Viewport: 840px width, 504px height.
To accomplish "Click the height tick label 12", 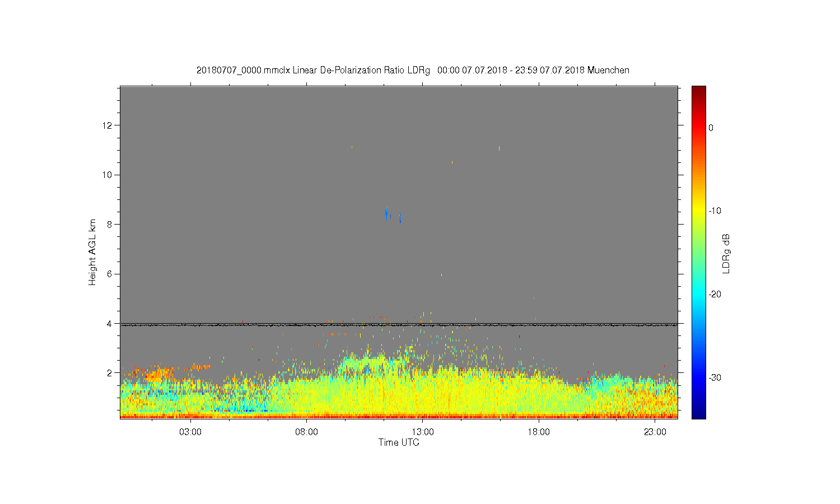I will pyautogui.click(x=108, y=125).
